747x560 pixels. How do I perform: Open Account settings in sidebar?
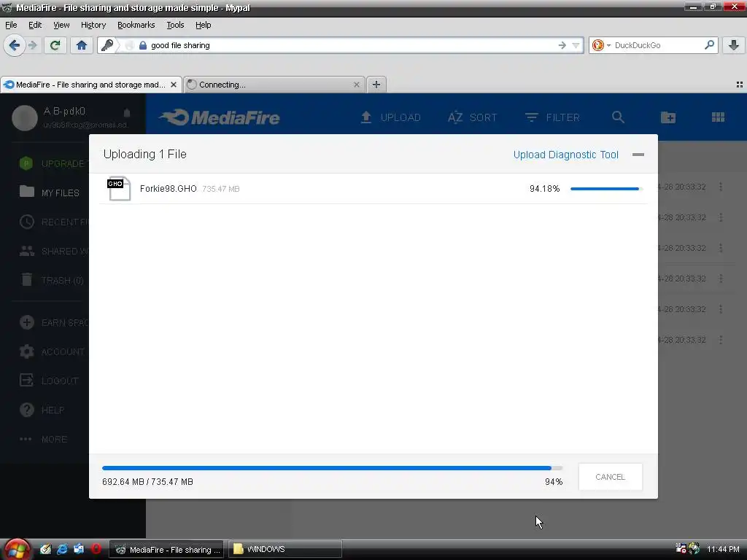tap(52, 351)
